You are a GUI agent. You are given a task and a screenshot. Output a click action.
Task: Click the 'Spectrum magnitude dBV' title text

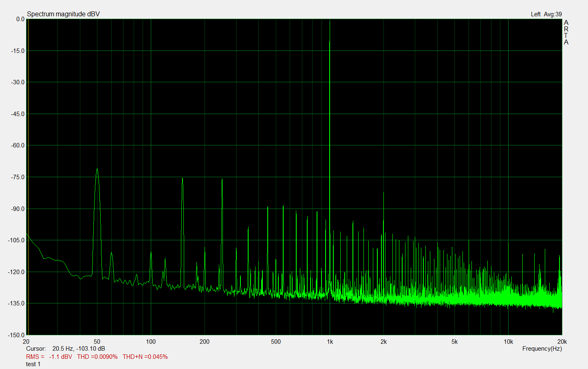click(x=63, y=14)
